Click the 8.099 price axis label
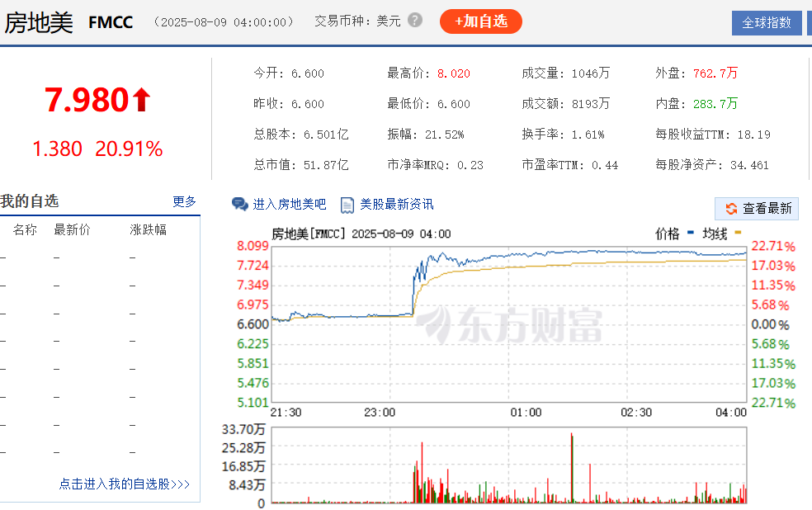Viewport: 812px width, 510px height. pos(253,246)
